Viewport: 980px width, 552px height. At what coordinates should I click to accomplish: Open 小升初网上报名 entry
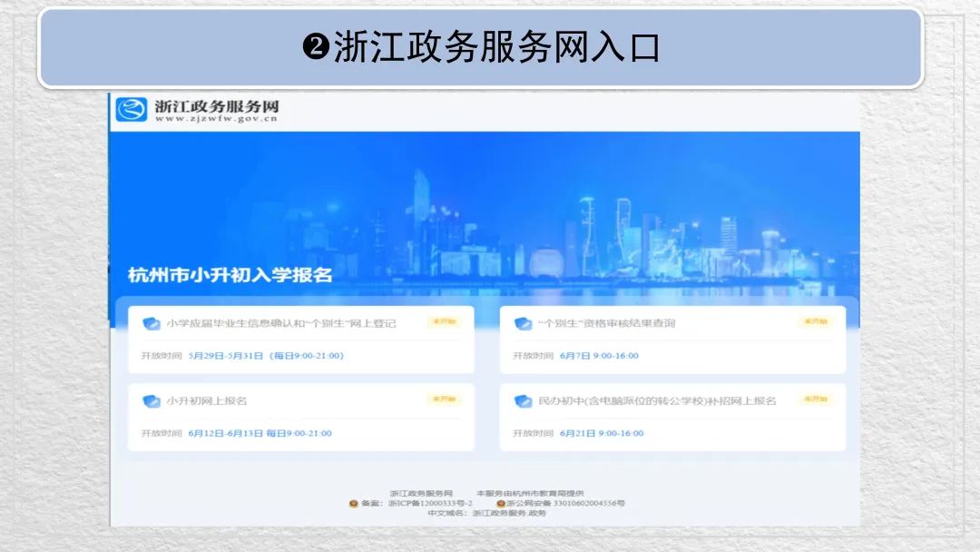(x=207, y=400)
